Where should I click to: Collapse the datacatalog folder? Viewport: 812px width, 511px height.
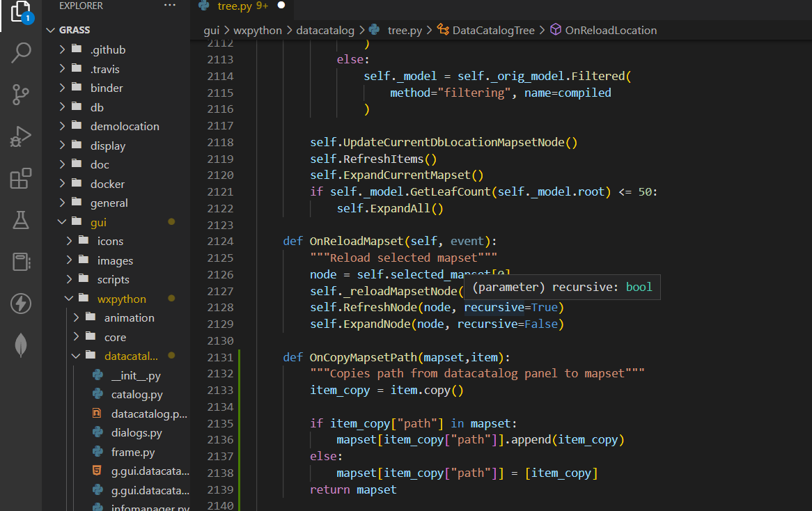click(x=75, y=356)
